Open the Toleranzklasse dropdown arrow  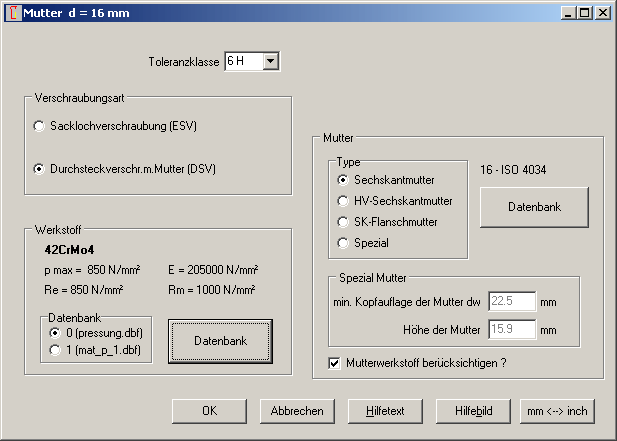tap(270, 62)
